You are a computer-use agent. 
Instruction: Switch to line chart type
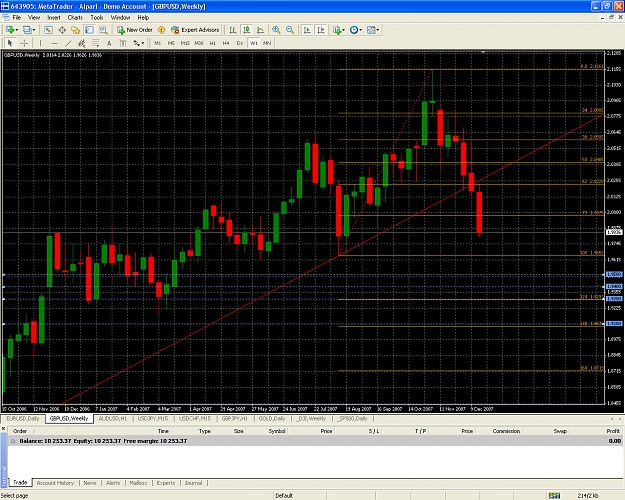260,30
